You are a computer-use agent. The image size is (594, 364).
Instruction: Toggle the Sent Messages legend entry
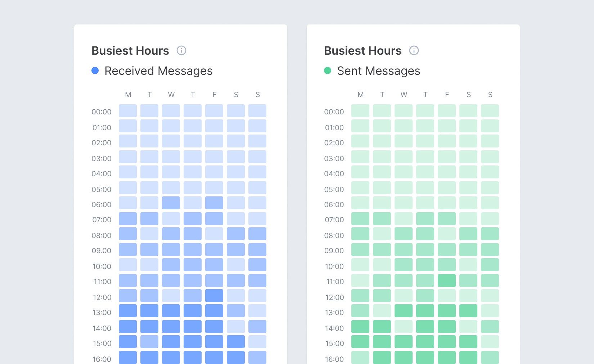point(378,71)
